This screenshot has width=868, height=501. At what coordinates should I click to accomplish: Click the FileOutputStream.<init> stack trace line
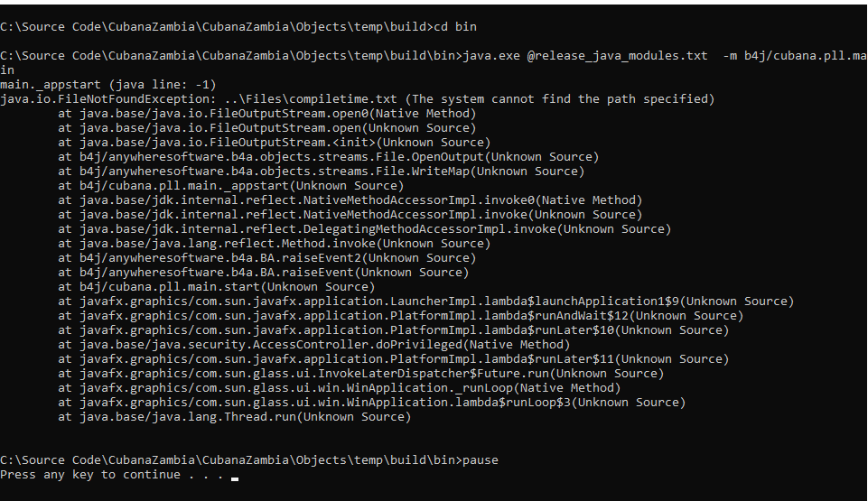tap(274, 142)
